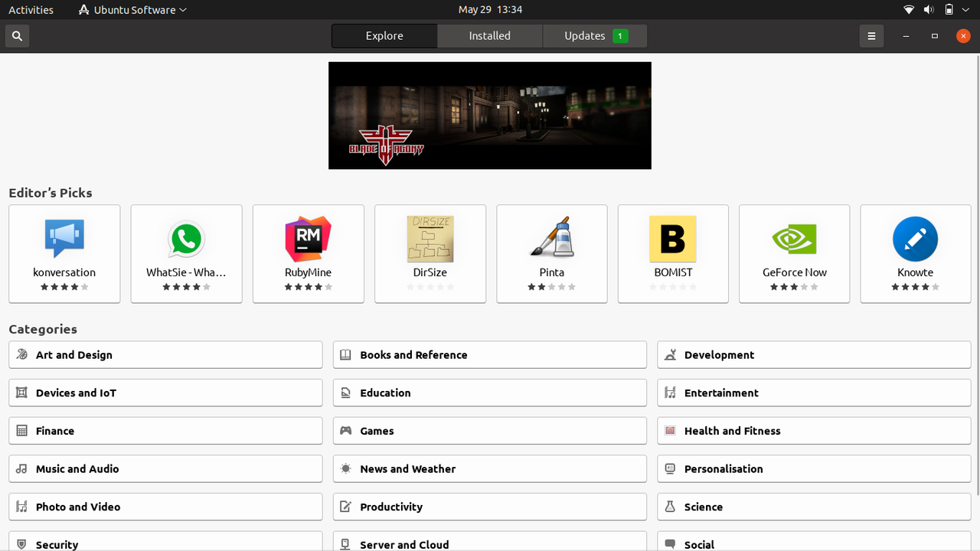Open the Education category
This screenshot has width=980, height=551.
click(x=490, y=393)
